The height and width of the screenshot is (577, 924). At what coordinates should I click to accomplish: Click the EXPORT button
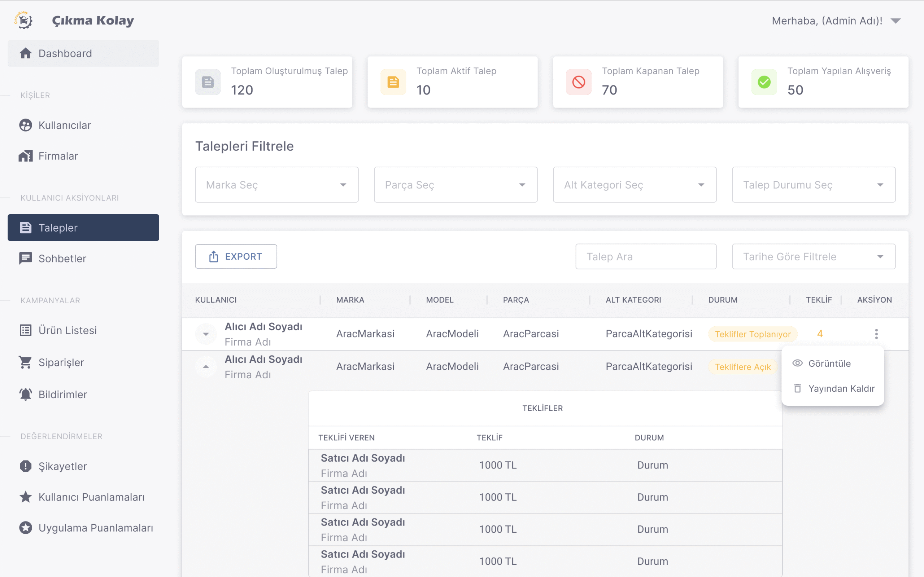(x=236, y=256)
